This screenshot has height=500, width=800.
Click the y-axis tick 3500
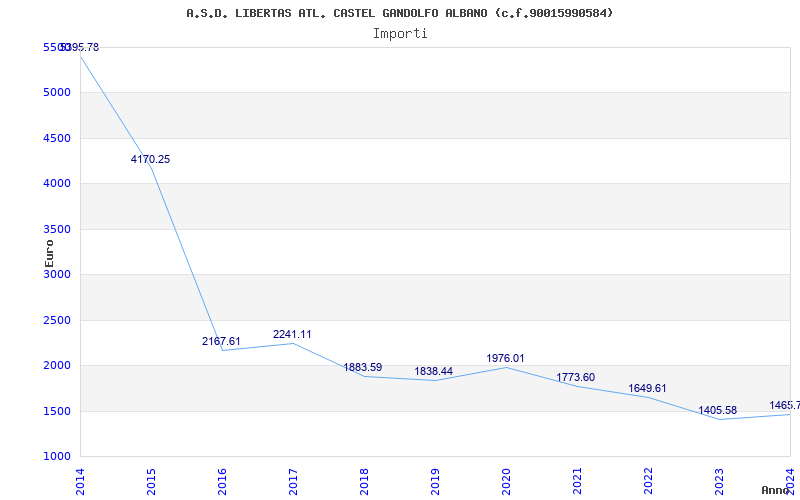tap(57, 229)
